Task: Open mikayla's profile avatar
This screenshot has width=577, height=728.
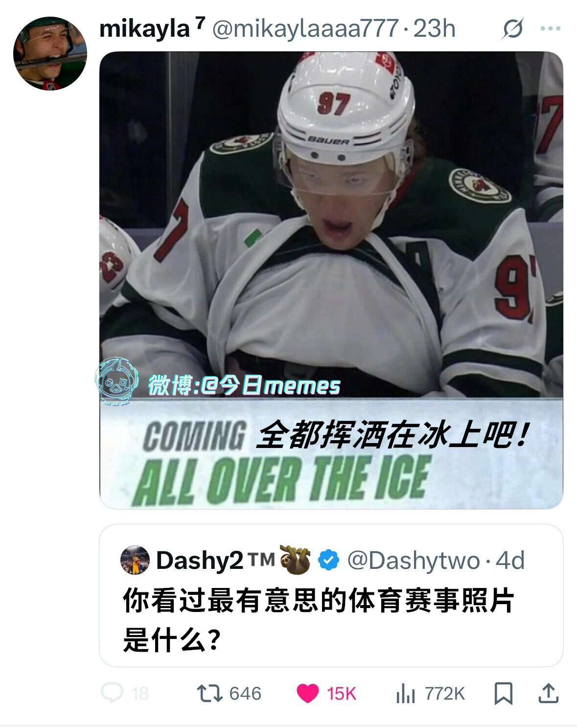Action: click(x=50, y=53)
